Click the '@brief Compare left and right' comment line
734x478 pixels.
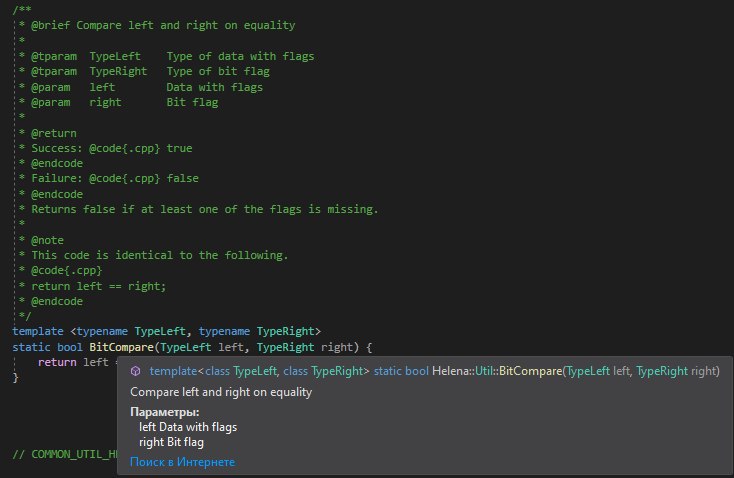[x=157, y=25]
